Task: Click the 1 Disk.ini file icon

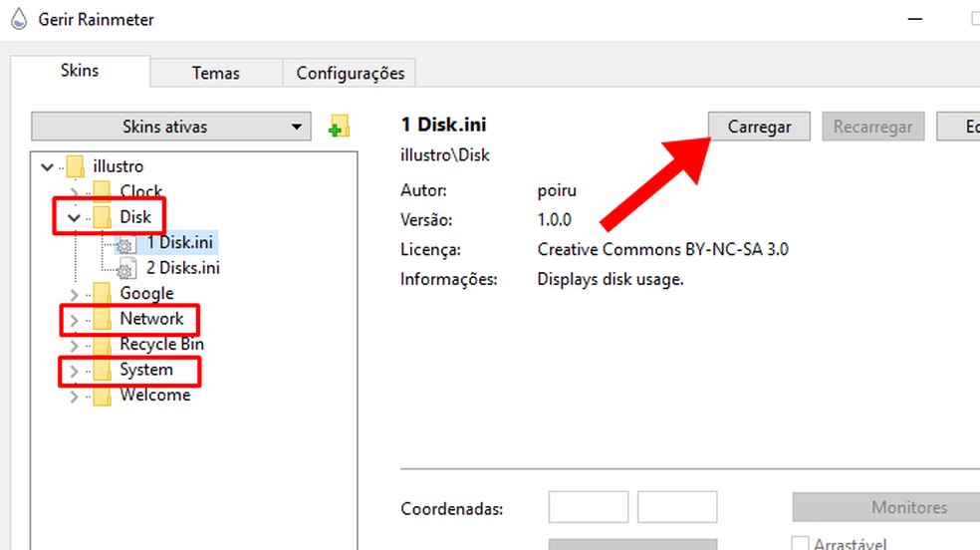Action: tap(125, 243)
